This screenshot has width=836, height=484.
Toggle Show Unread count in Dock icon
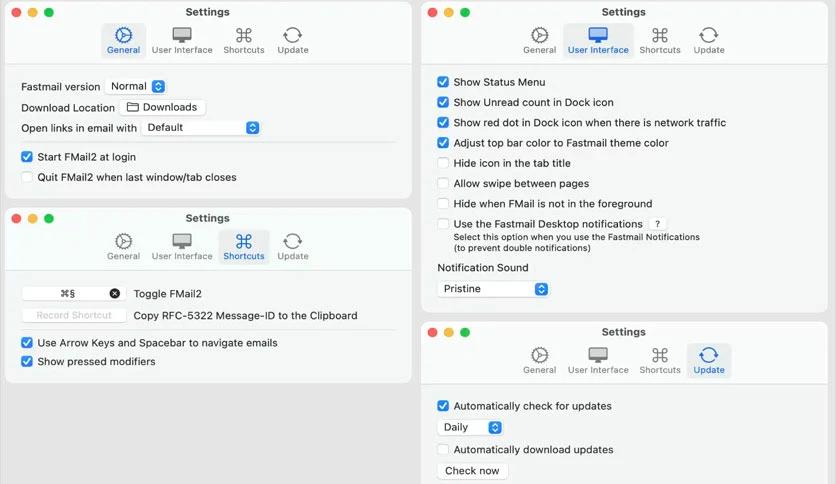click(x=443, y=102)
